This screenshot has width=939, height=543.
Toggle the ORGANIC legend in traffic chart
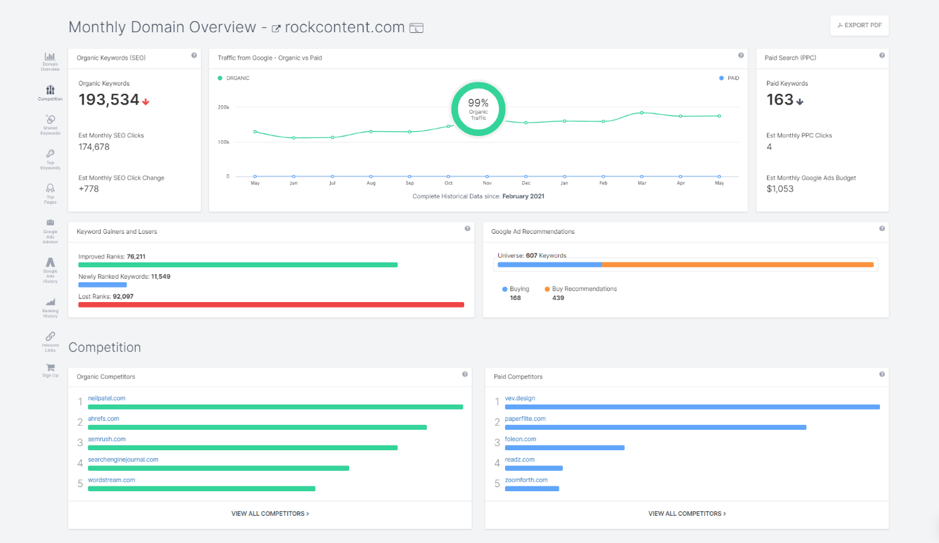234,78
